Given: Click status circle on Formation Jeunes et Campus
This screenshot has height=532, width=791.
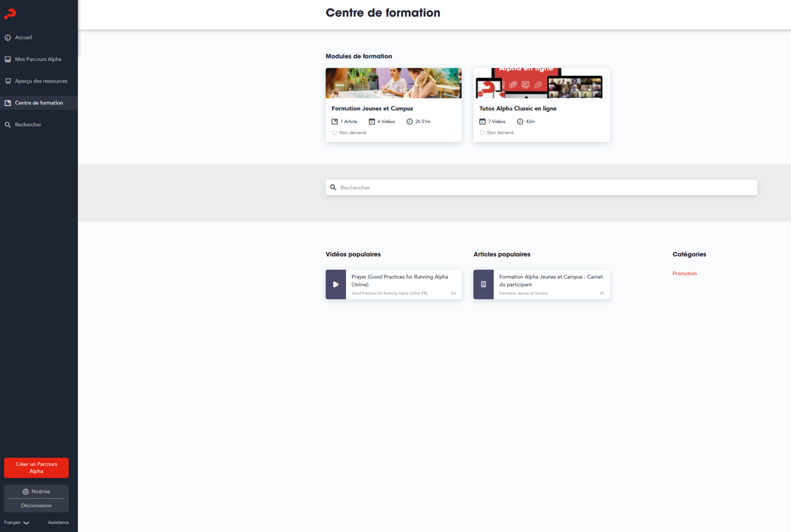Looking at the screenshot, I should (x=334, y=133).
